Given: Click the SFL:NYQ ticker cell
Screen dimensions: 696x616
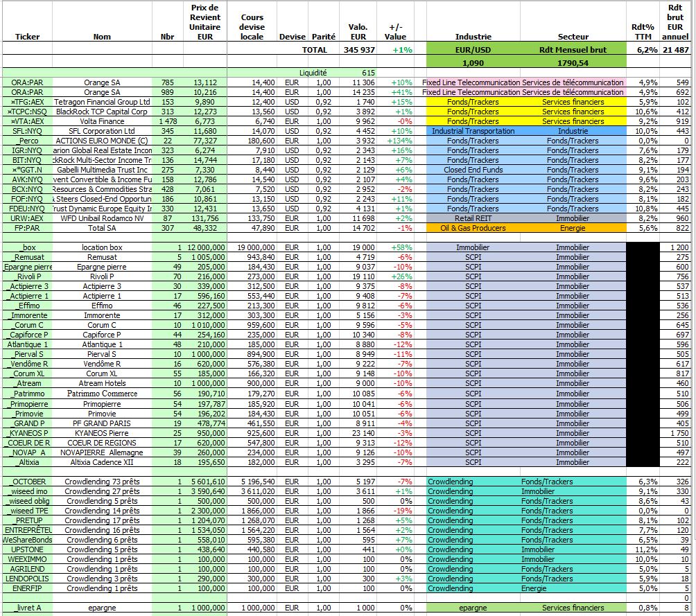Looking at the screenshot, I should click(x=27, y=132).
